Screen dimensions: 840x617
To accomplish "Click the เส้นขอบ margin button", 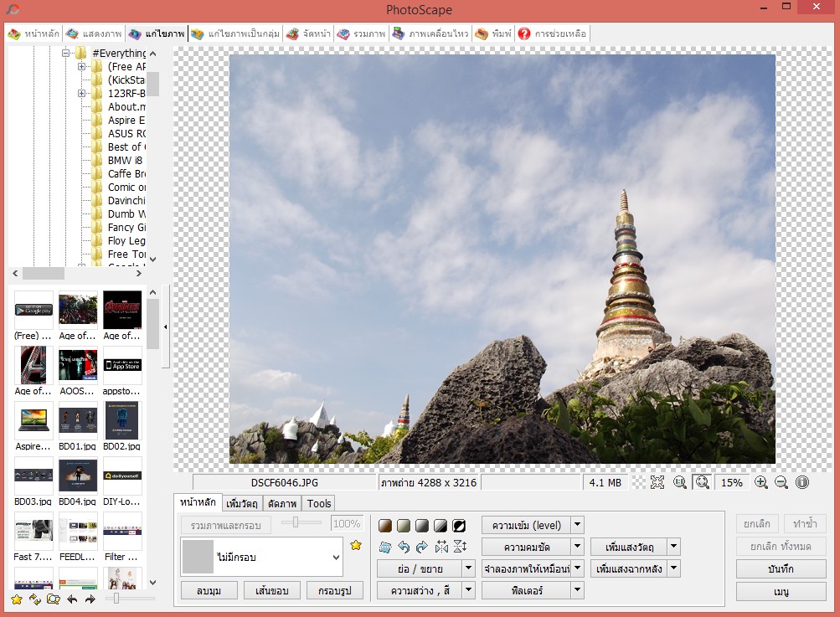I will [271, 590].
